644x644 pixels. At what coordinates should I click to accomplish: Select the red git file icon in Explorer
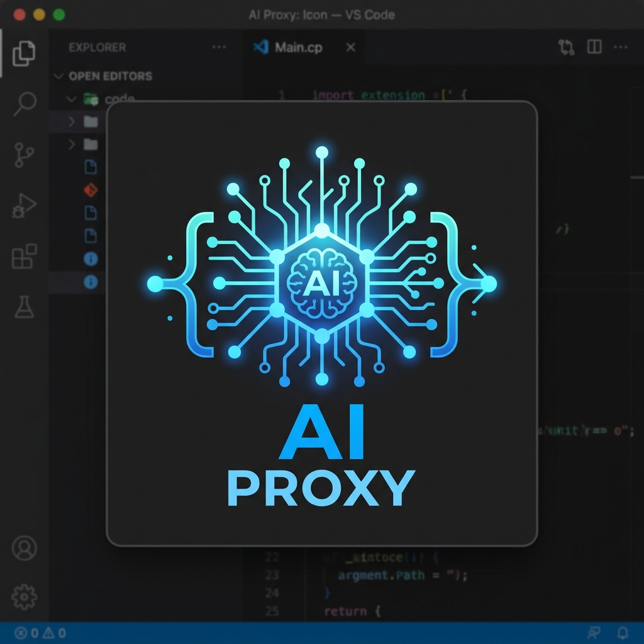[x=91, y=190]
